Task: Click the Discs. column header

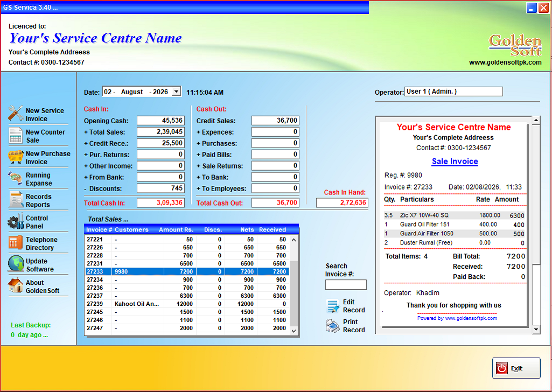Action: (213, 230)
